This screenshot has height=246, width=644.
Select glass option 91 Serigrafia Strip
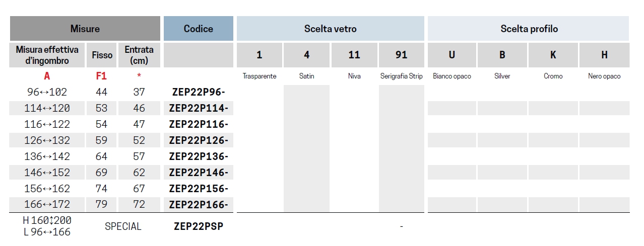(402, 55)
